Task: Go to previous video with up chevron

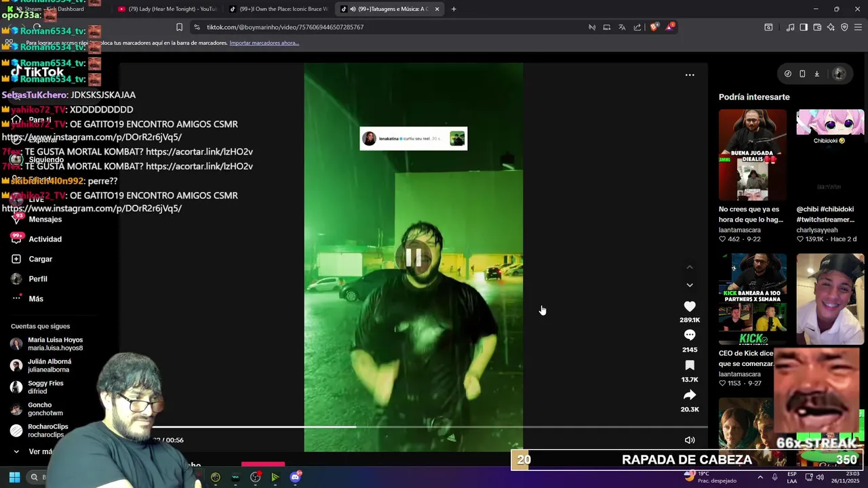Action: click(690, 267)
